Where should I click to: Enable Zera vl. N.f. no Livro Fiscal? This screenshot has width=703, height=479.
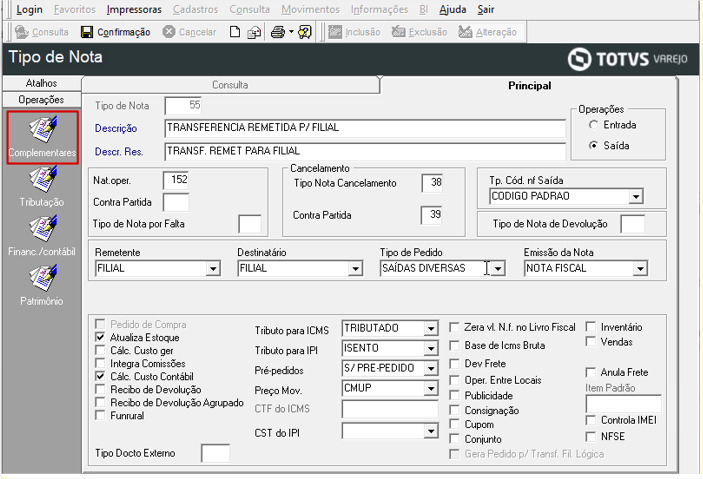pyautogui.click(x=455, y=327)
